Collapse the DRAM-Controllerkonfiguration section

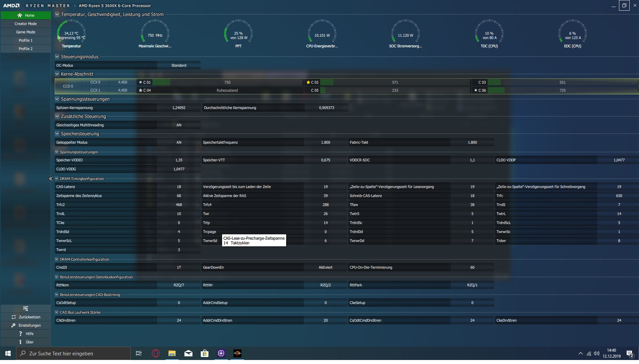click(x=57, y=259)
